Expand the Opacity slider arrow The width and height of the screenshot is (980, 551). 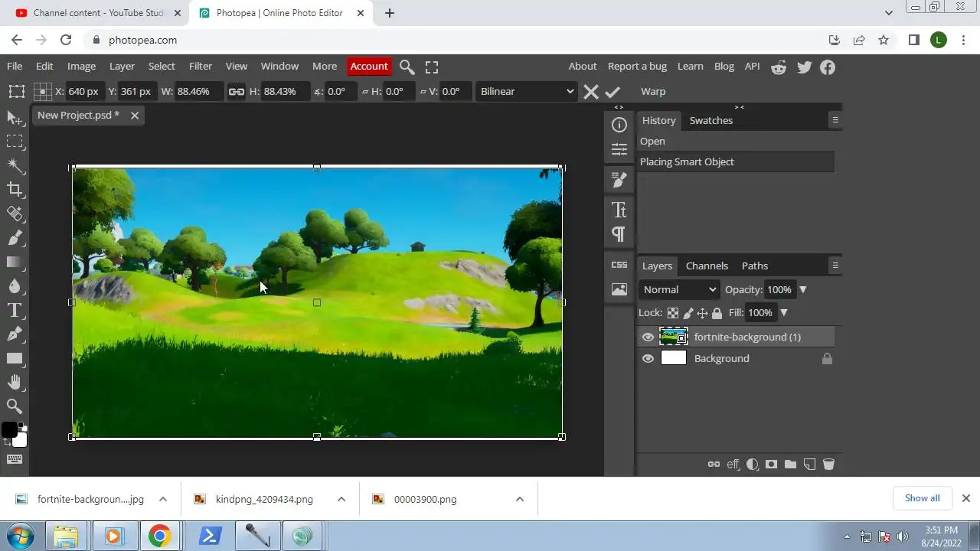803,290
